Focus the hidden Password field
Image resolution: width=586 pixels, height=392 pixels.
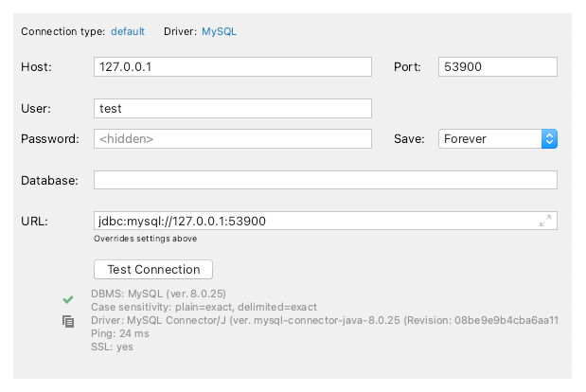click(x=233, y=139)
